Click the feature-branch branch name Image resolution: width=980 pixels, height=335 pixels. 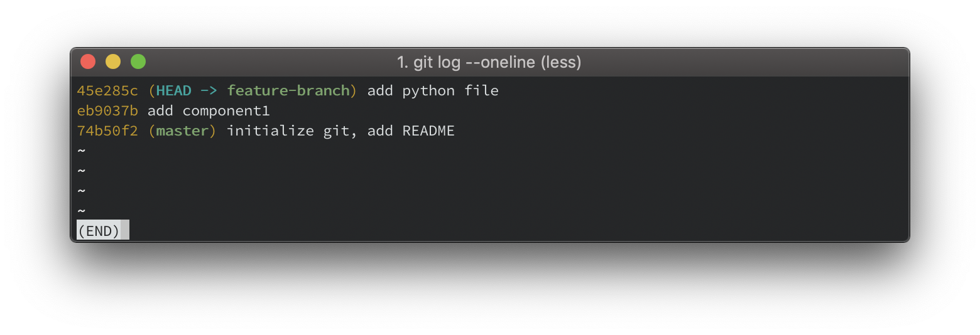[x=288, y=91]
